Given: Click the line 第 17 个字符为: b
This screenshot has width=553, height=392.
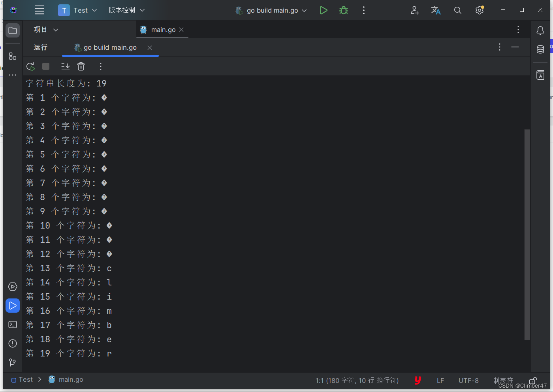Looking at the screenshot, I should pyautogui.click(x=69, y=325).
